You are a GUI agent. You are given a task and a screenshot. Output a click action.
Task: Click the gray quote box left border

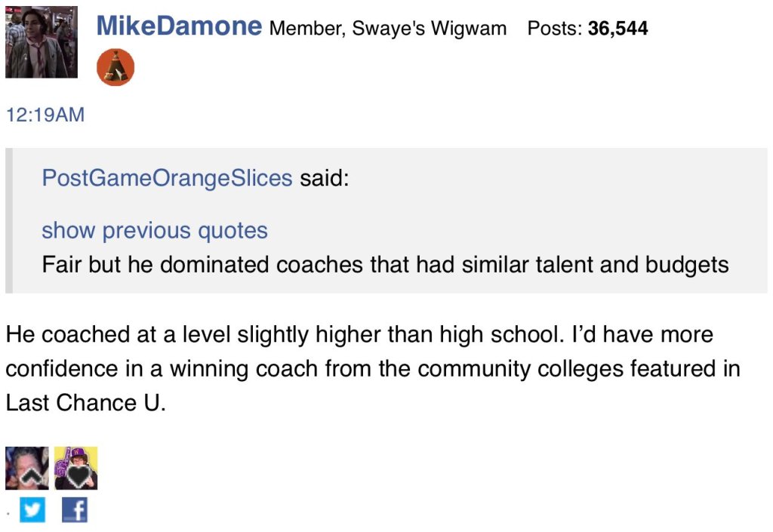pos(8,220)
